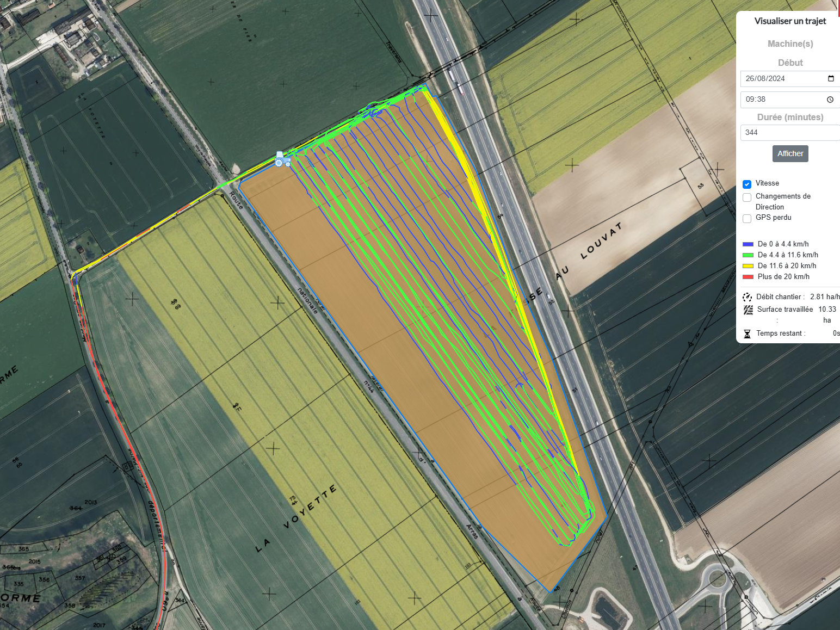This screenshot has height=630, width=840.
Task: Click the Surface travaillée hatched icon
Action: [x=748, y=310]
